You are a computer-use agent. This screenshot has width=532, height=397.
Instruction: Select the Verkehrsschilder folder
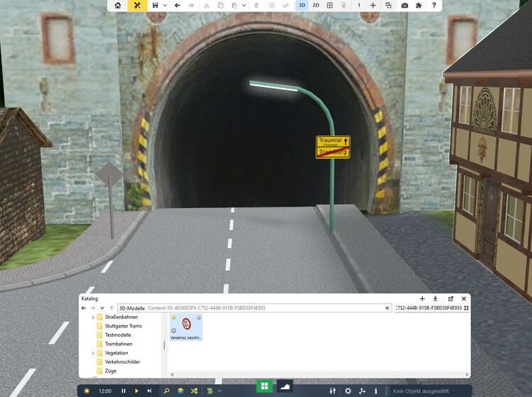coord(122,361)
